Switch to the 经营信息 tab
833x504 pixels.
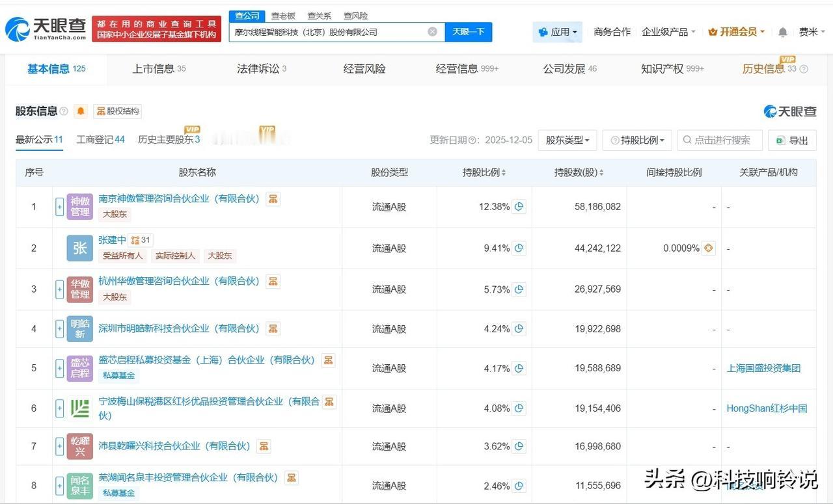(x=467, y=69)
